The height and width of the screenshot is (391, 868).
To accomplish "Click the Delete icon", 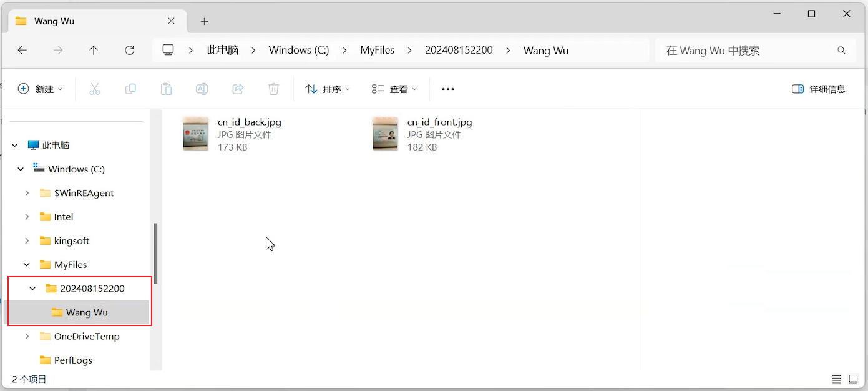I will (x=273, y=89).
